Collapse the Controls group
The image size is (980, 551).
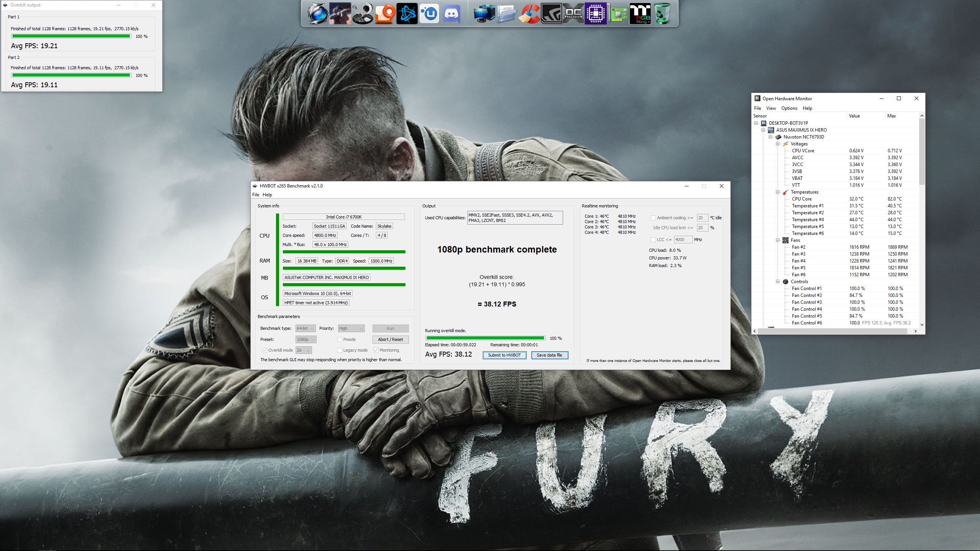[778, 282]
